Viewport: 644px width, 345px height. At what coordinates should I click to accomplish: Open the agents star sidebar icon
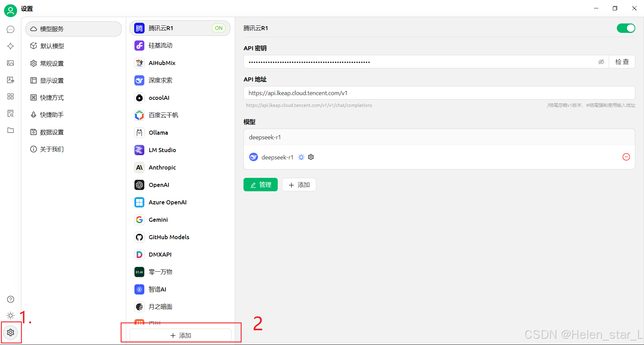tap(11, 46)
